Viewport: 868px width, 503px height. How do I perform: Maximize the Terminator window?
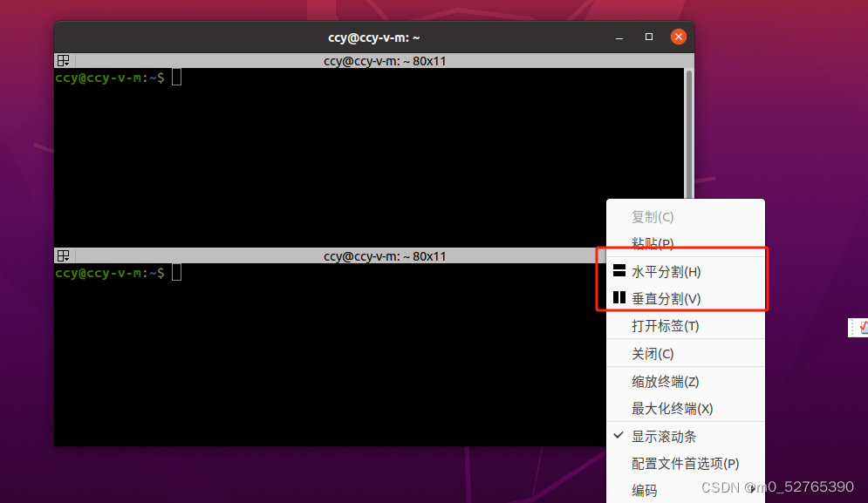[x=649, y=37]
